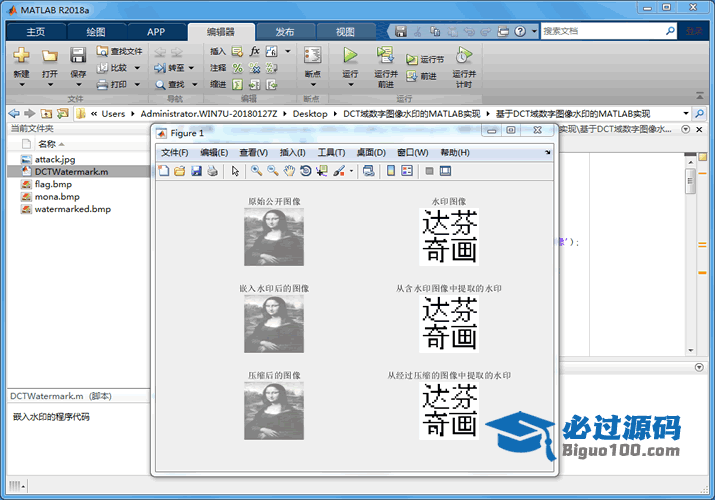This screenshot has height=500, width=715.
Task: Open the 工具(T) menu in Figure 1
Action: click(331, 152)
